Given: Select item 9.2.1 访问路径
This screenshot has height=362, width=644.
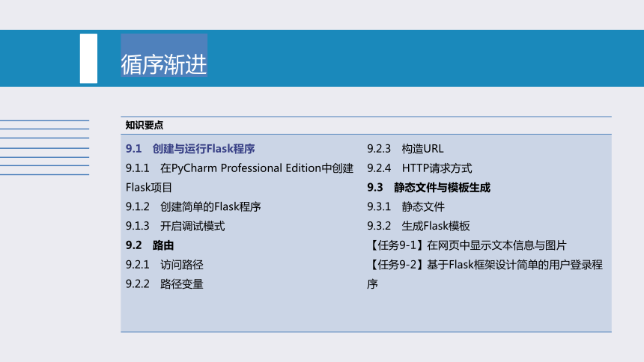Looking at the screenshot, I should pyautogui.click(x=164, y=265).
